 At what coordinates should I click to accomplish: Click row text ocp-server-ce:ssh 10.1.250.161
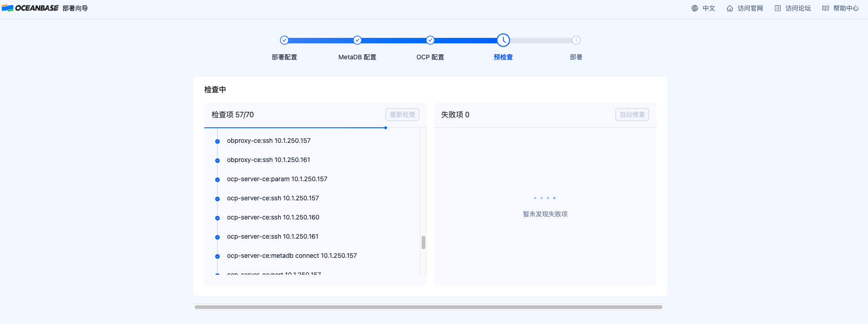click(273, 236)
